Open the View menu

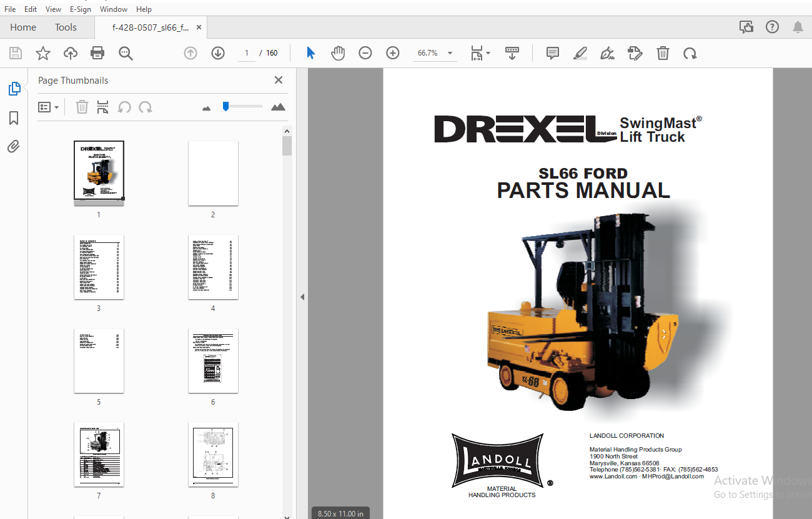(54, 9)
